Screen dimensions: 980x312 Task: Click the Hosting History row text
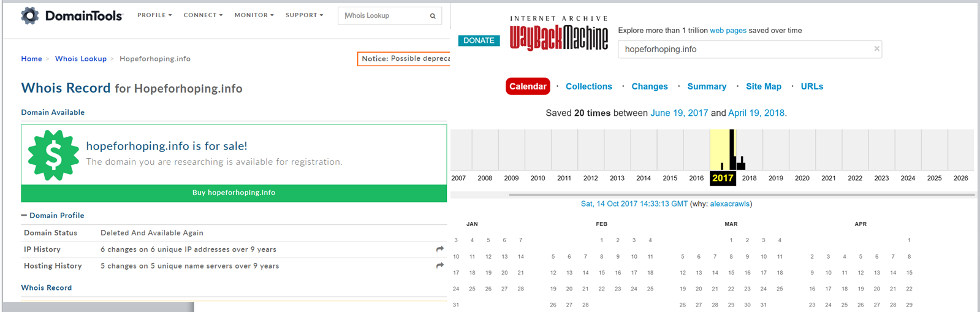click(189, 266)
